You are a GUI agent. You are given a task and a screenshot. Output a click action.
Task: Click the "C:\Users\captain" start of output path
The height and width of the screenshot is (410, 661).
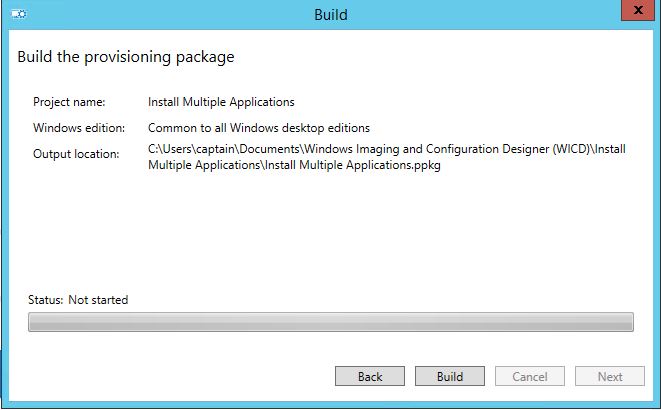191,149
